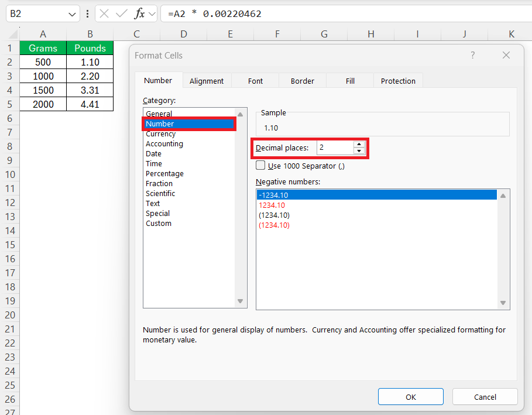
Task: Close the Format Cells dialog
Action: [506, 55]
